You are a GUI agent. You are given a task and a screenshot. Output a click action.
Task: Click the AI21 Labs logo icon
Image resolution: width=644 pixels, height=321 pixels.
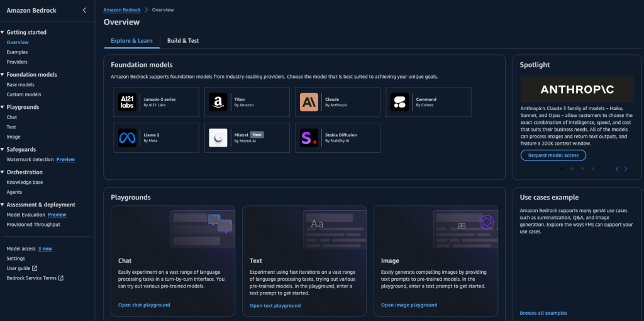tap(127, 102)
